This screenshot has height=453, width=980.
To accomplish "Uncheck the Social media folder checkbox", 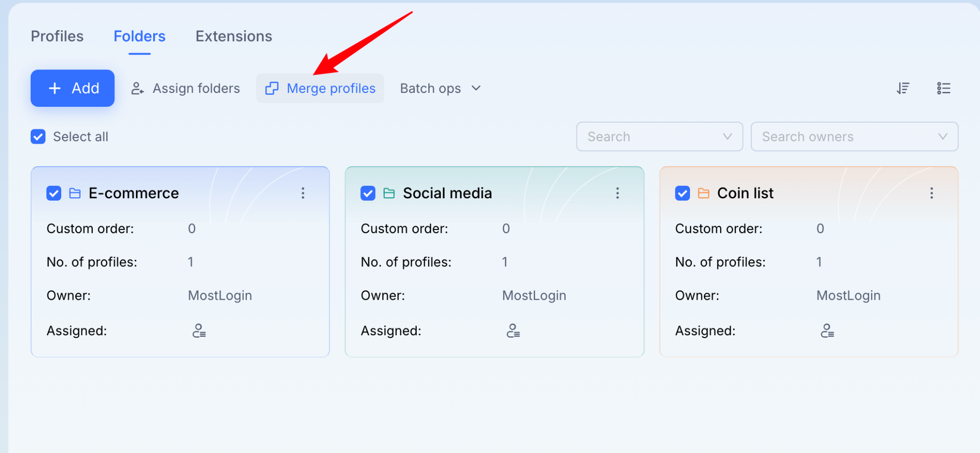I will coord(368,193).
